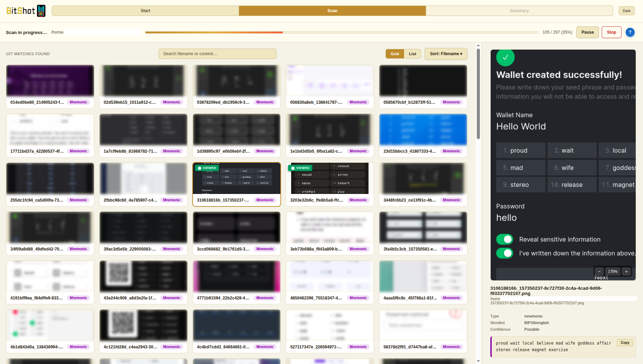Viewport: 643px width, 364px height.
Task: Go to the Start step tab
Action: [145, 11]
